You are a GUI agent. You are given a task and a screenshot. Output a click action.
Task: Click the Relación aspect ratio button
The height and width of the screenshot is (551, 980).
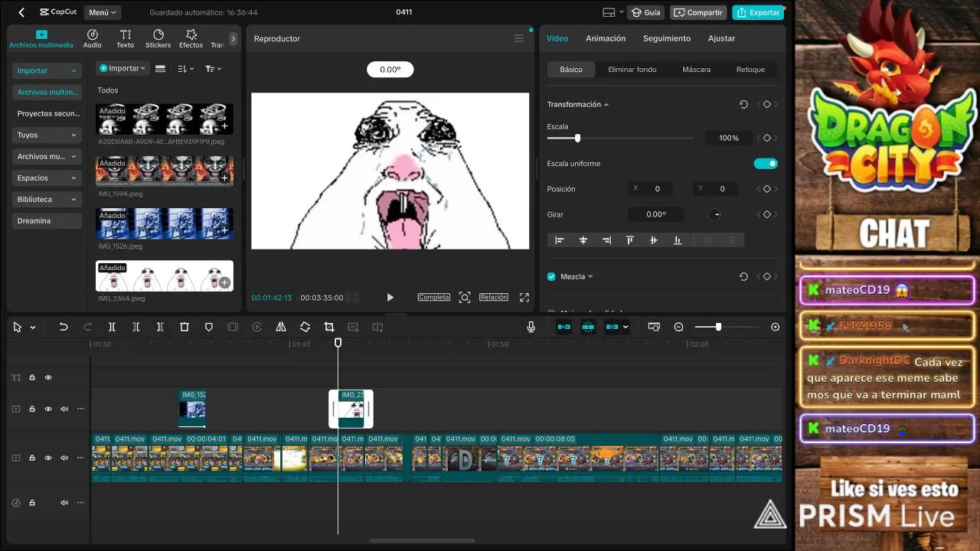click(x=494, y=297)
